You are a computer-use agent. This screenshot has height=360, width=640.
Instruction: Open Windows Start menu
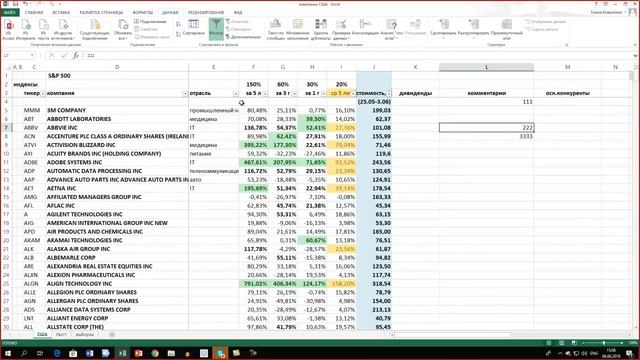7,353
